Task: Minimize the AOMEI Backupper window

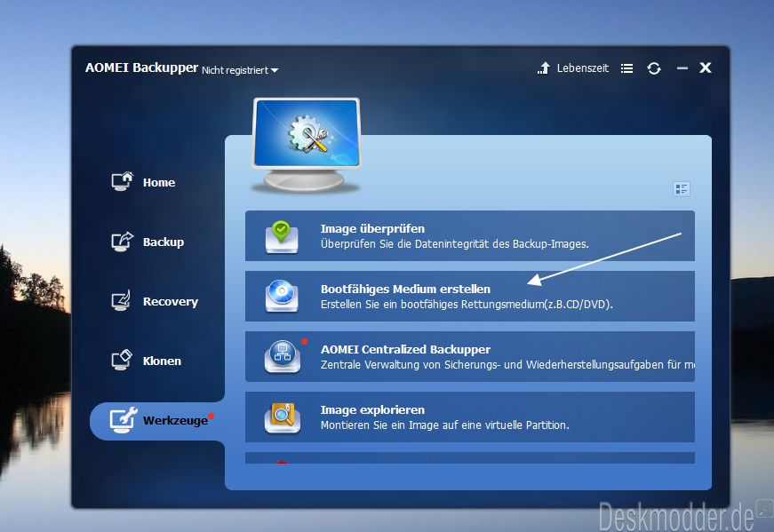Action: (682, 68)
